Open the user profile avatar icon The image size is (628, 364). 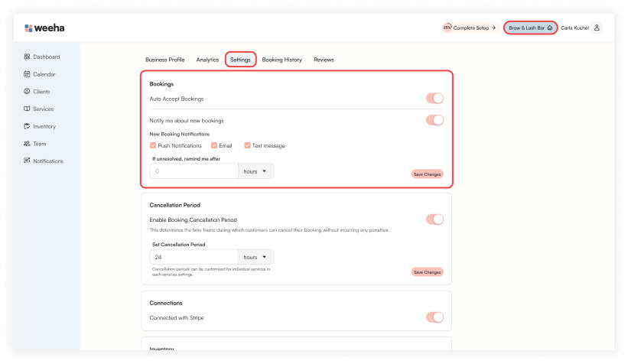[x=597, y=28]
